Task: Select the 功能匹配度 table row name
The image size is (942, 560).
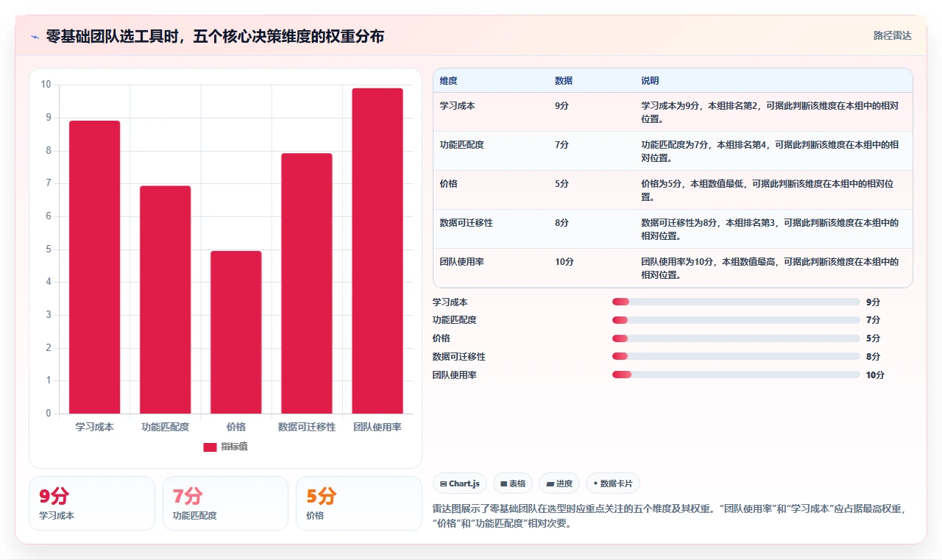Action: (x=462, y=145)
